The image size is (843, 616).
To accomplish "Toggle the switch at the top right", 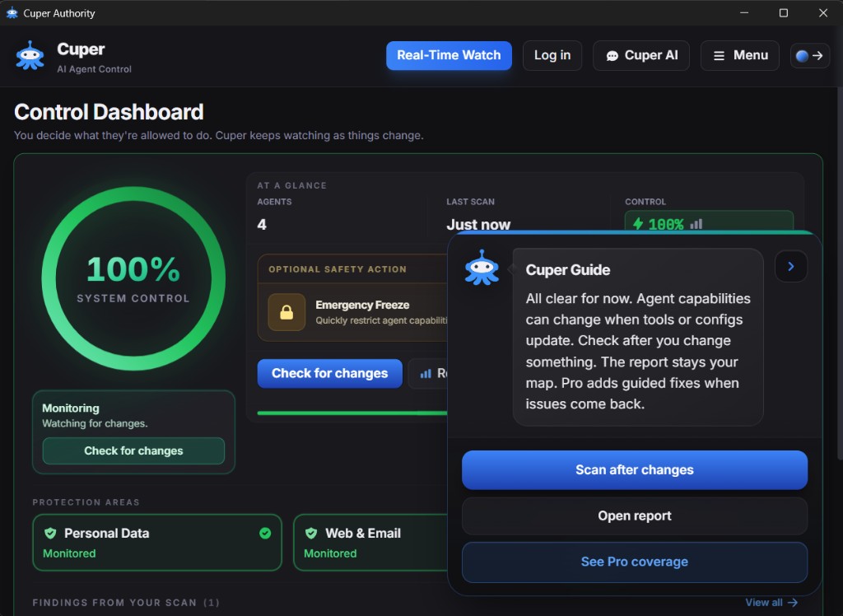I will pos(810,55).
